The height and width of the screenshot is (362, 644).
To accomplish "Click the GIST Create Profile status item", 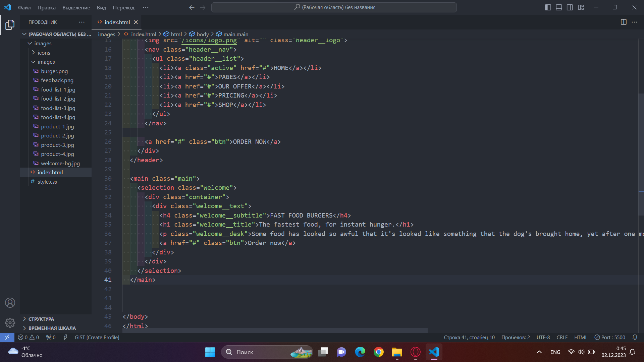I will pos(97,337).
